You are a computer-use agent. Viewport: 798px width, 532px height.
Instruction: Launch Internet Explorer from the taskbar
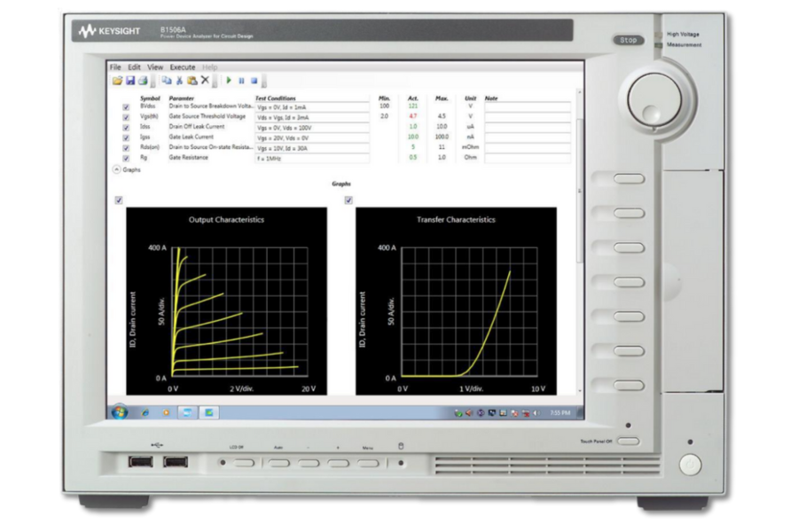click(145, 412)
